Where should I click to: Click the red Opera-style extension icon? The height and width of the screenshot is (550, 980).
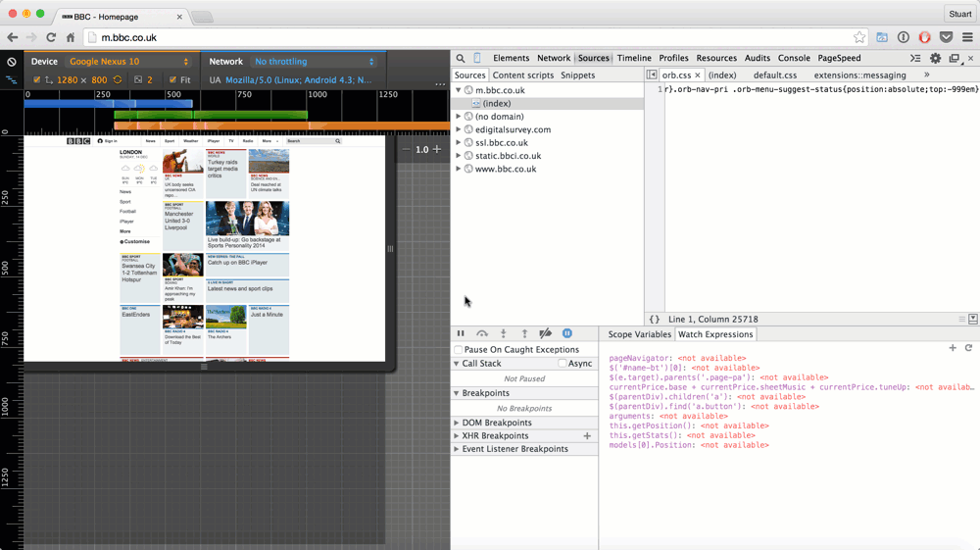(x=924, y=37)
